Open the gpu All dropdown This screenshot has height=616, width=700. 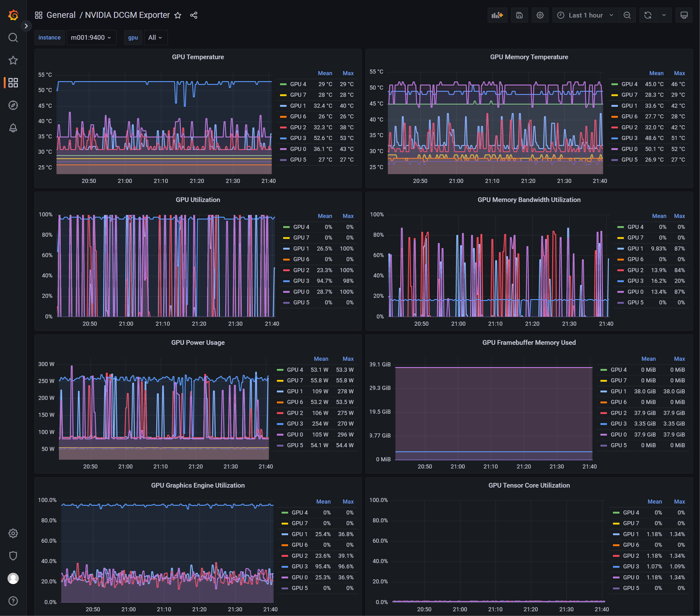pos(155,37)
